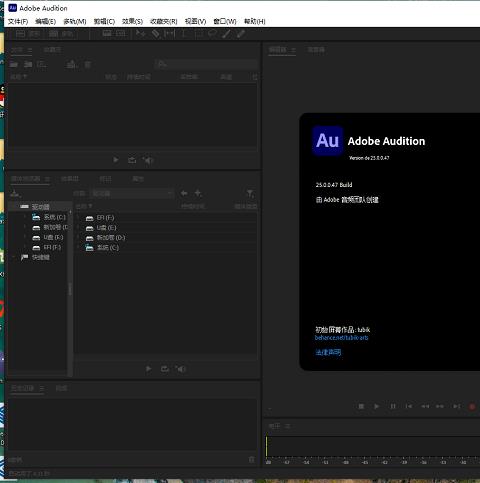480x483 pixels.
Task: Toggle loop playback in Media Browser
Action: (165, 369)
